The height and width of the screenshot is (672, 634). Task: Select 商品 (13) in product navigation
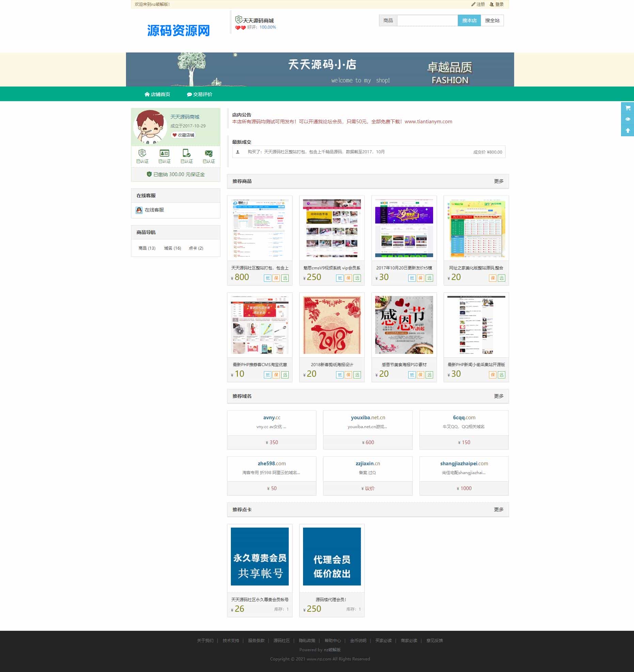[x=147, y=248]
